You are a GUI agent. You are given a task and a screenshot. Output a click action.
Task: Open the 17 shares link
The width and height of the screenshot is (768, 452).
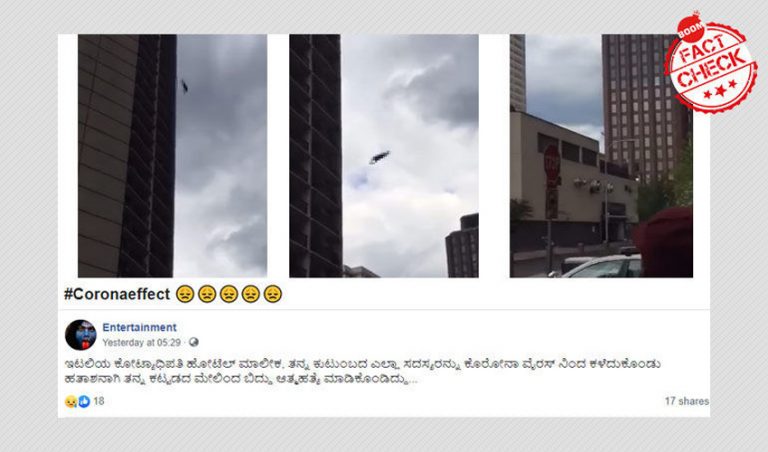point(687,401)
